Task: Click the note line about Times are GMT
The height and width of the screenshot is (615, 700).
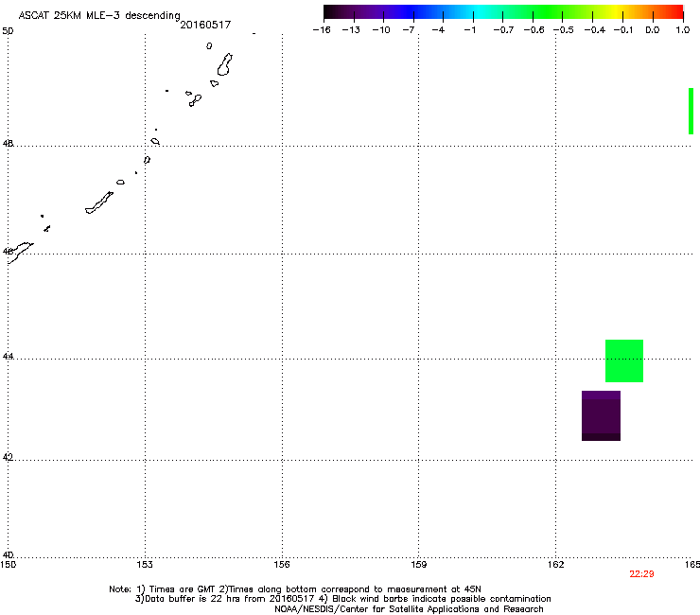Action: pyautogui.click(x=294, y=589)
